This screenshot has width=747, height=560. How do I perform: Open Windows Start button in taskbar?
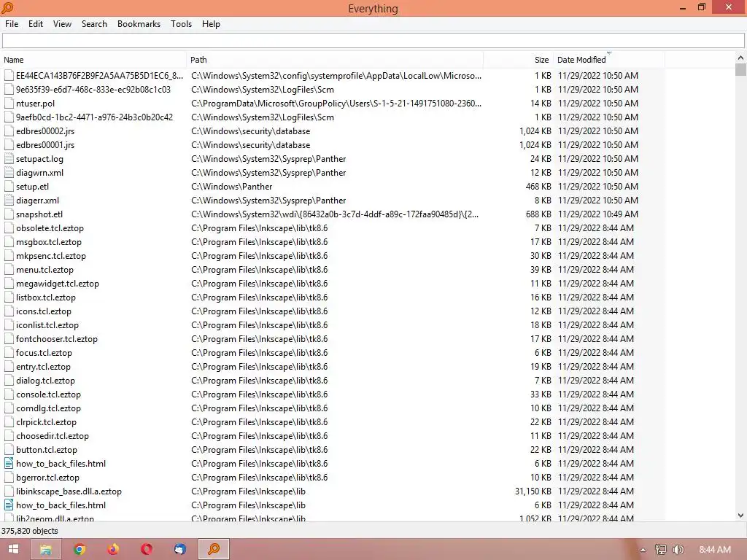click(13, 549)
